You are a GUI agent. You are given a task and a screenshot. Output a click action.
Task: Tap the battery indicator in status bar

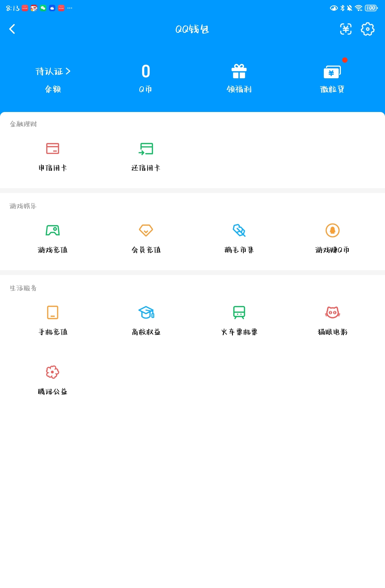click(x=371, y=8)
